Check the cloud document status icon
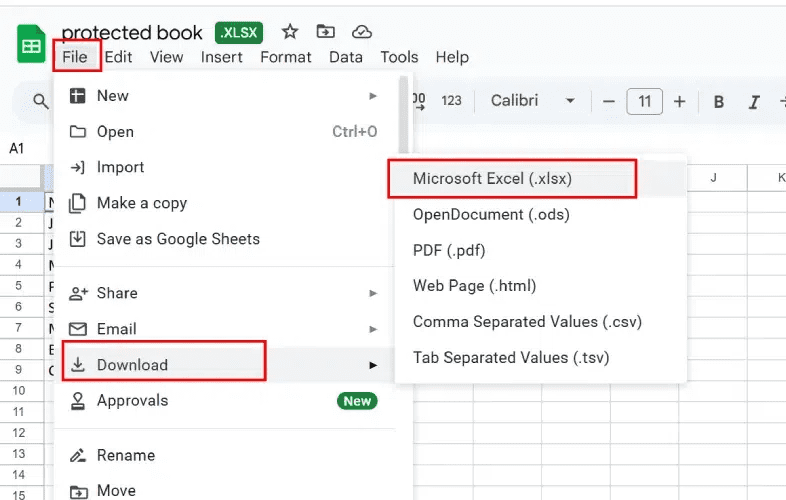The width and height of the screenshot is (786, 500). coord(362,33)
